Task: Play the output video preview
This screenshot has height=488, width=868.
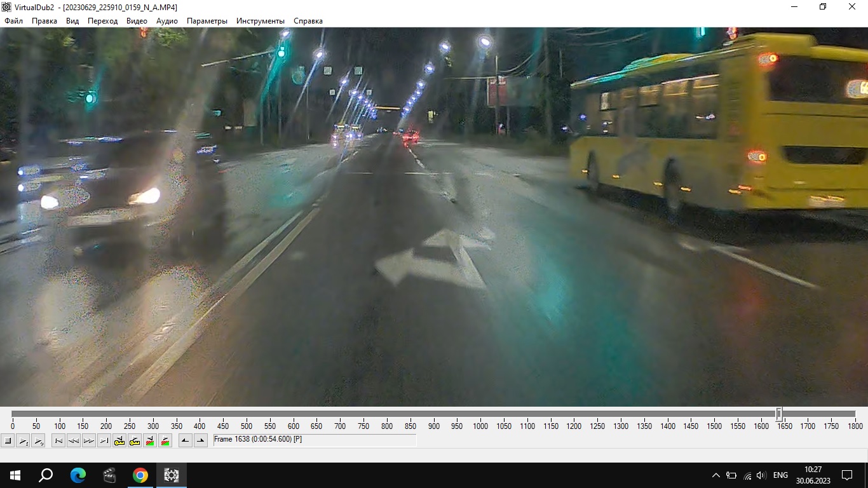Action: click(38, 440)
